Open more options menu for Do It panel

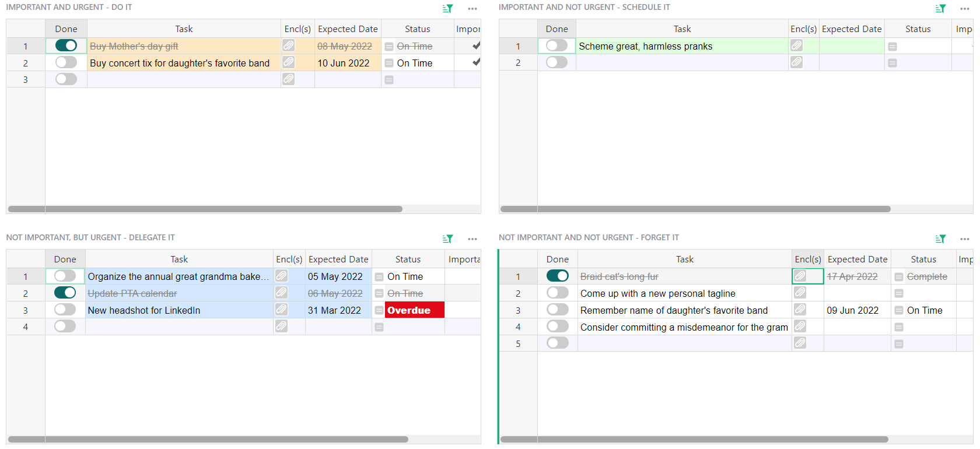[473, 9]
